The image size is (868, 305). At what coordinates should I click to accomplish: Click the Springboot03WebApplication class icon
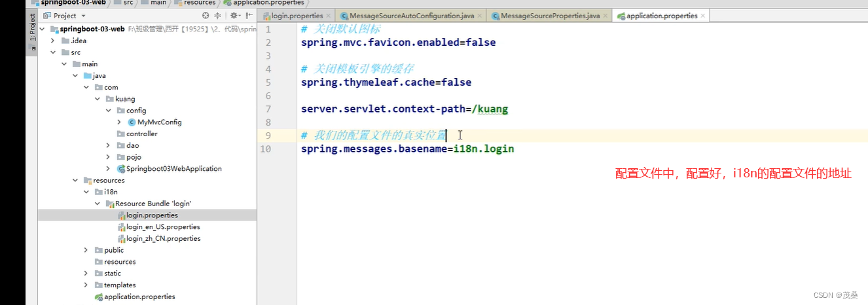click(120, 168)
